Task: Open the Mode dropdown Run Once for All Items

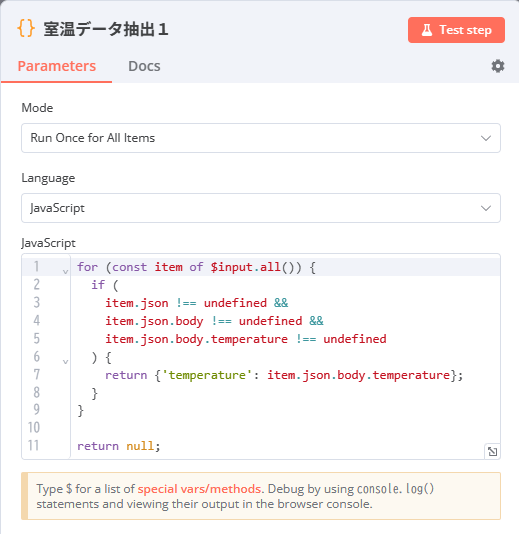Action: click(261, 138)
